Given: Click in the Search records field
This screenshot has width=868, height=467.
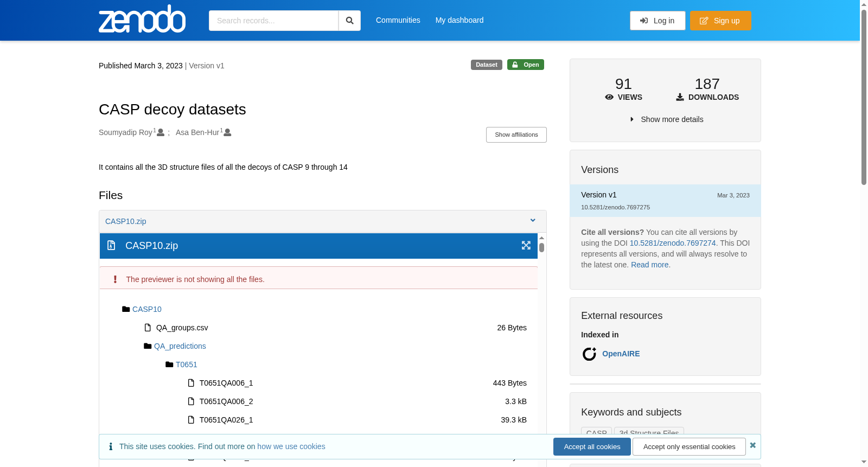Looking at the screenshot, I should pyautogui.click(x=273, y=21).
